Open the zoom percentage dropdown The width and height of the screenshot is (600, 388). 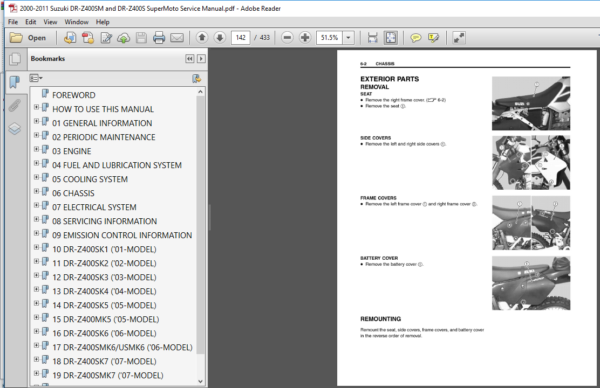349,37
